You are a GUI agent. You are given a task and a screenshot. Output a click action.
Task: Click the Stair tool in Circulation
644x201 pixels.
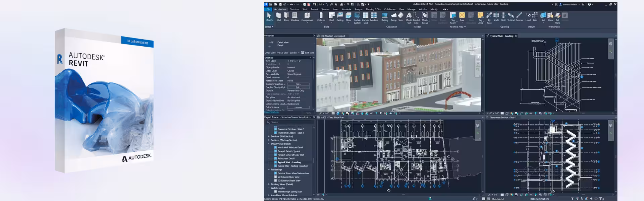coord(400,17)
